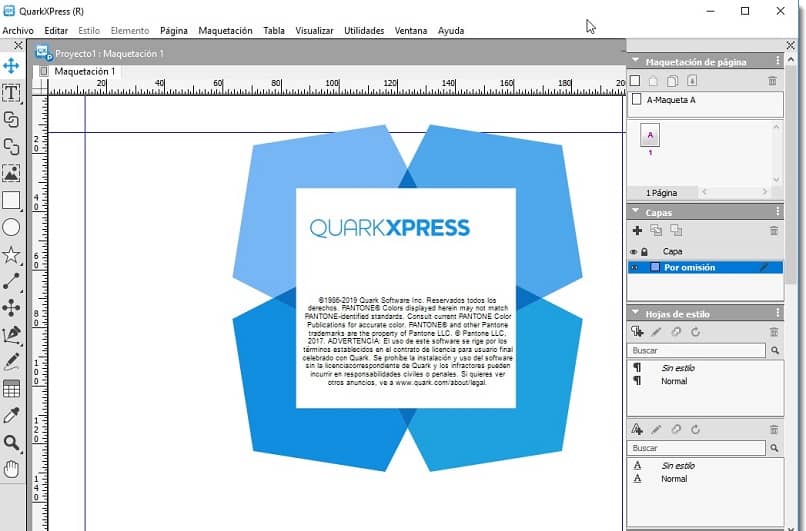Click the move items to layer icon
This screenshot has width=806, height=531.
point(676,231)
